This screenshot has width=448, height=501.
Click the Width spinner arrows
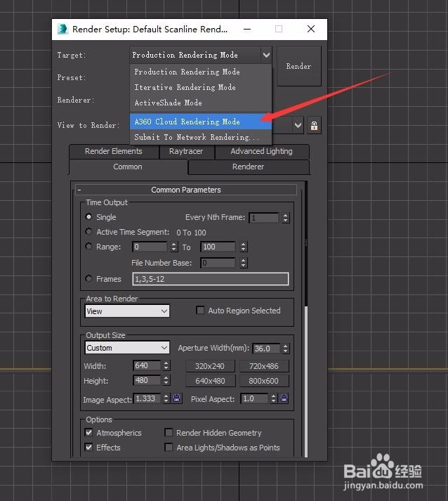click(166, 365)
